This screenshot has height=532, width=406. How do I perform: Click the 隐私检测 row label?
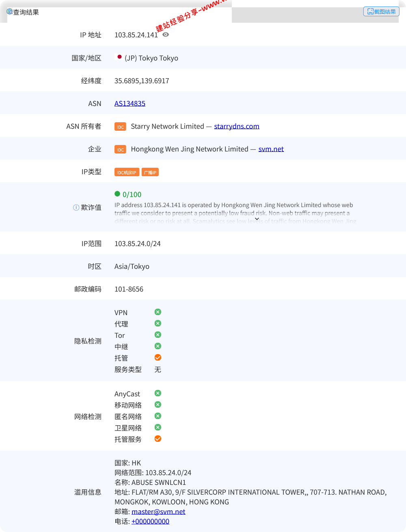tap(88, 341)
